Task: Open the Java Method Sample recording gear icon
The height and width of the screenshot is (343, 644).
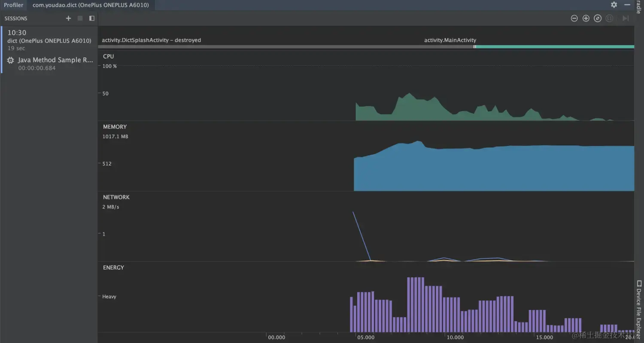Action: [x=10, y=60]
